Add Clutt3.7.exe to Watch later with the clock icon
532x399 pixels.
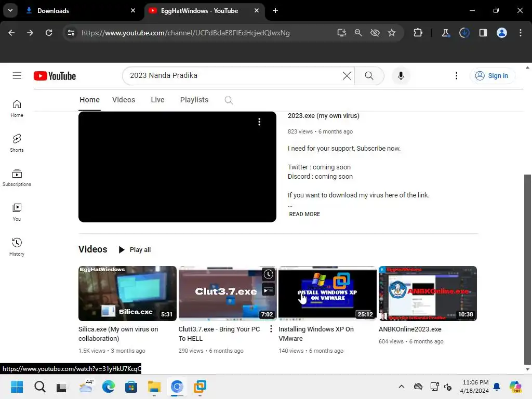(x=268, y=274)
